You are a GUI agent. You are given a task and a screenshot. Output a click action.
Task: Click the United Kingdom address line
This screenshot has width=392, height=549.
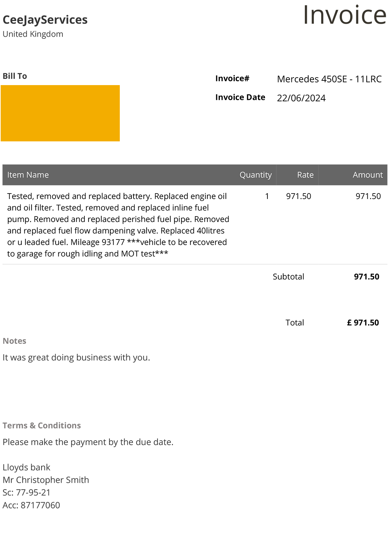pos(33,34)
